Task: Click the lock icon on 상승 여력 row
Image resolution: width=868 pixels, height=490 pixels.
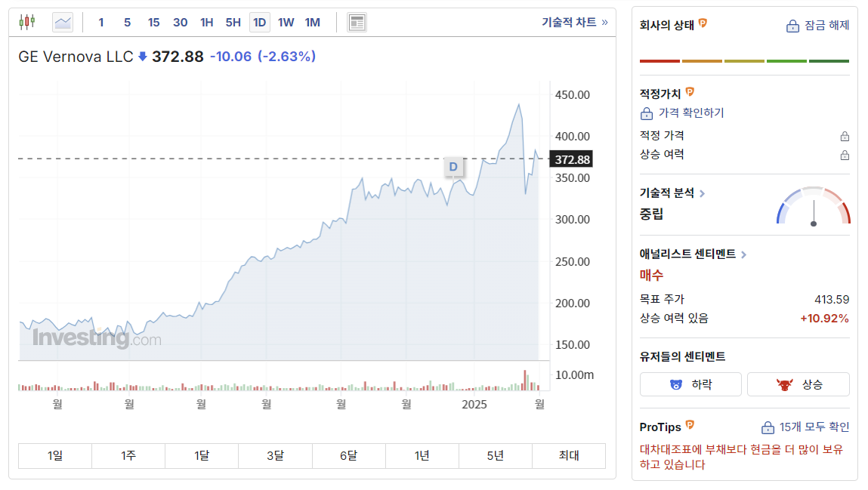Action: pyautogui.click(x=845, y=155)
